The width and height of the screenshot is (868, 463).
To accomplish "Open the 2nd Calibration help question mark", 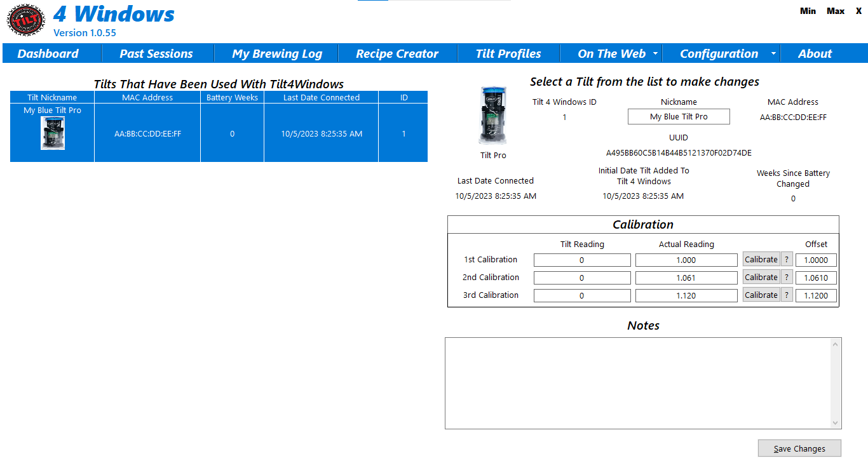I will coord(786,277).
